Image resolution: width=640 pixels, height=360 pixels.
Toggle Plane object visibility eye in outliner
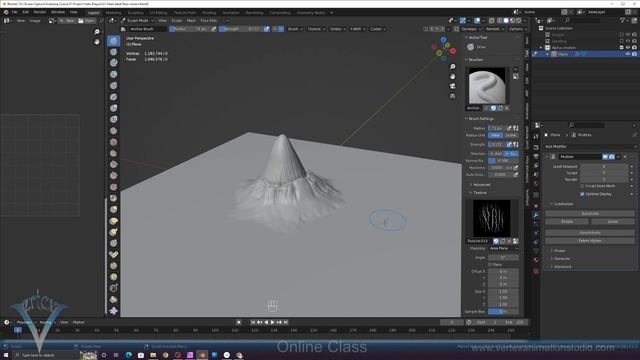click(x=628, y=54)
